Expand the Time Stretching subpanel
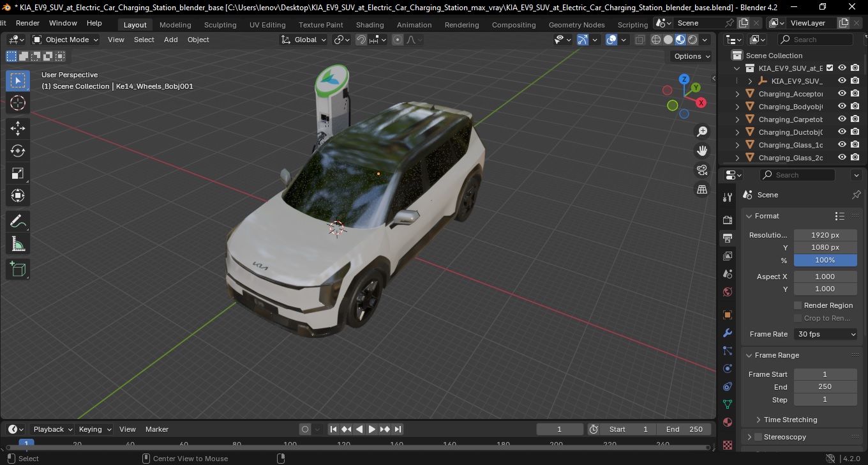 click(758, 420)
